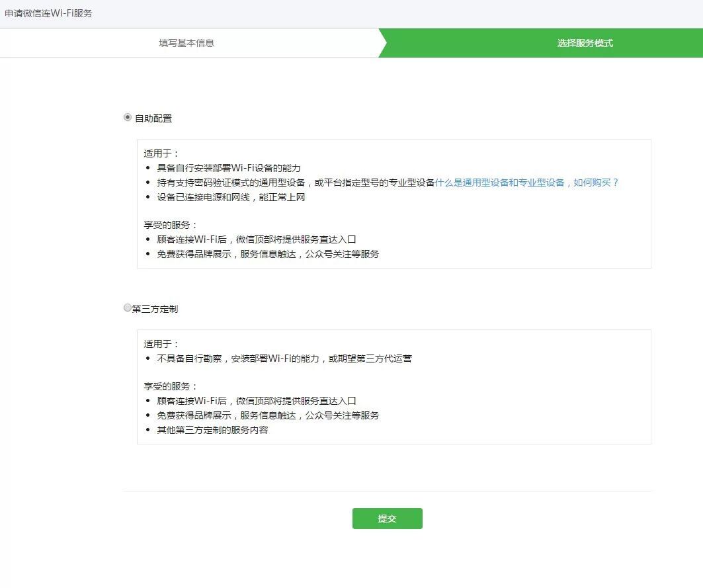703x588 pixels.
Task: Click 顾客连接Wi-Fi后 line in the 第三方定制 box
Action: (257, 401)
